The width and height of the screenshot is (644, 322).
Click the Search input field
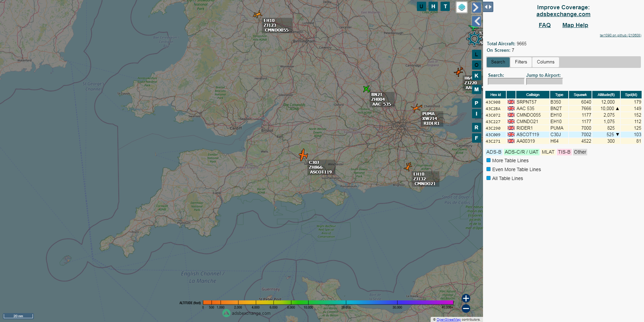tap(506, 81)
